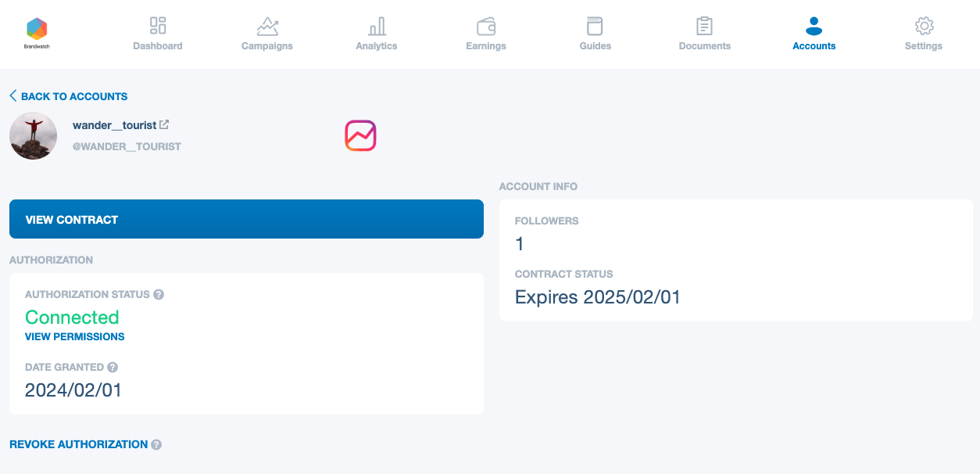Select the Analytics bar chart icon
980x474 pixels.
[x=377, y=27]
